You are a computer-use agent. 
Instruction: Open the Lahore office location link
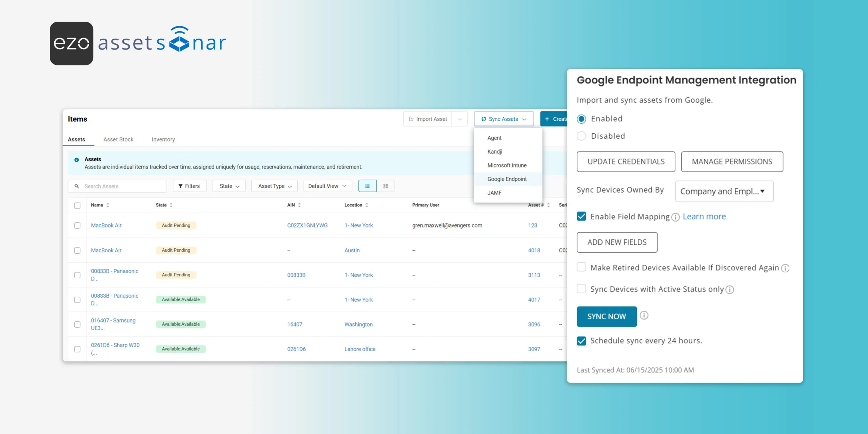pyautogui.click(x=360, y=349)
